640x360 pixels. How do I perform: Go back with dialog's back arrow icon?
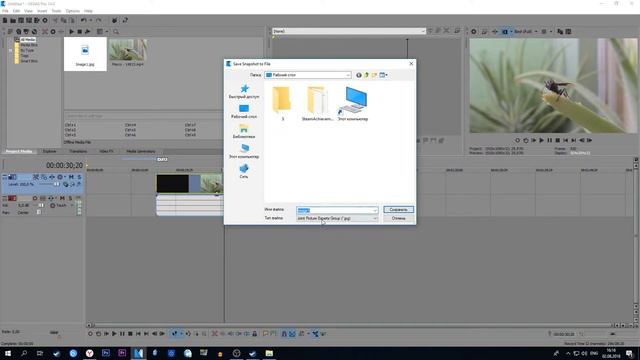pyautogui.click(x=359, y=75)
